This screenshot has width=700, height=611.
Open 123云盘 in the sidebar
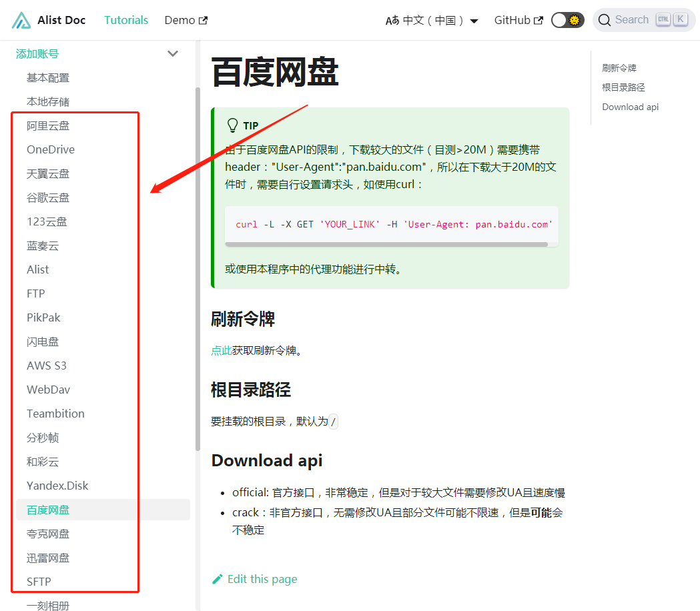47,222
